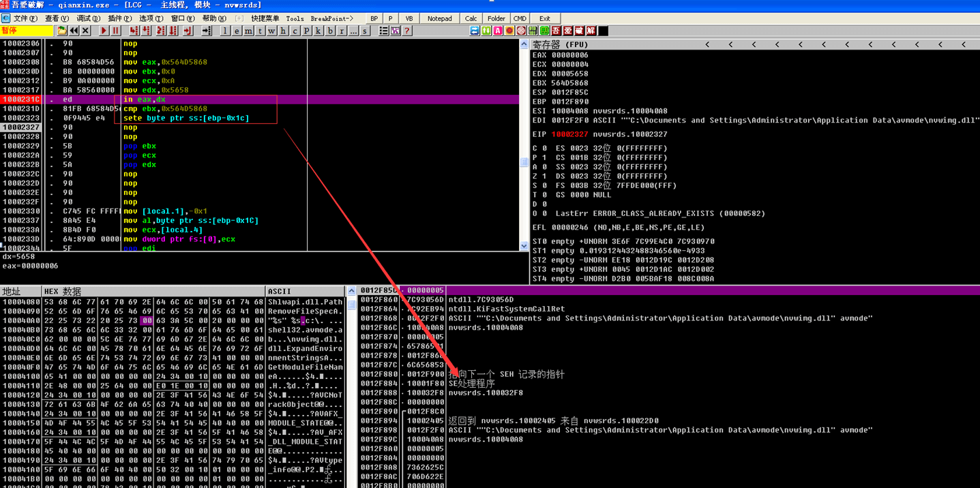Viewport: 980px width, 488px height.
Task: Launch Notepad from the shortcut bar
Action: click(439, 18)
